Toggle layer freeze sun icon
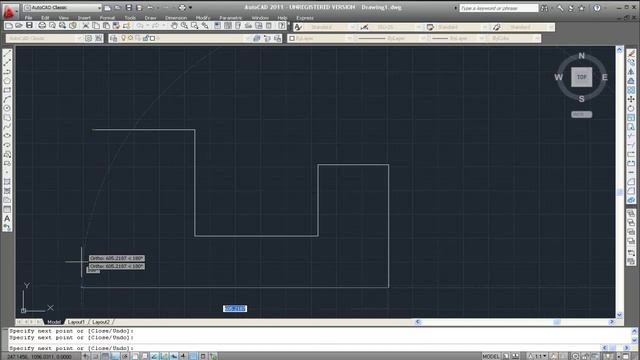640x360 pixels. click(x=131, y=38)
